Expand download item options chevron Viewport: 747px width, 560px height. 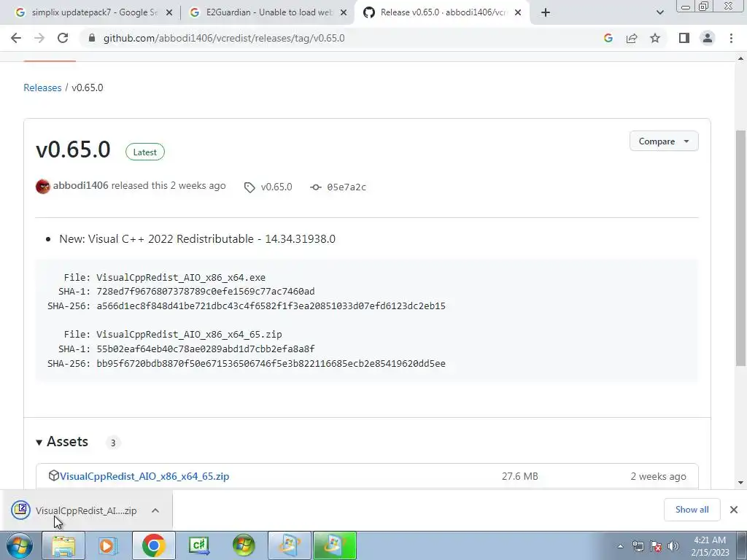tap(155, 510)
